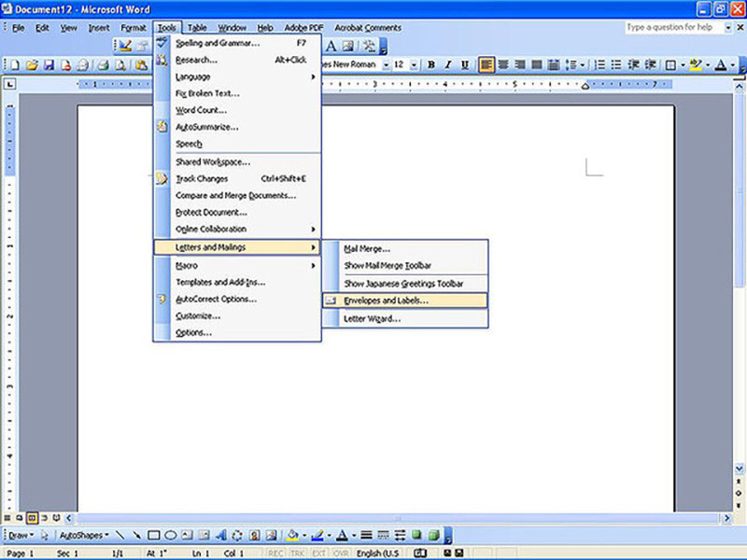Open the Draw menu dropdown
The width and height of the screenshot is (747, 560).
(x=21, y=535)
